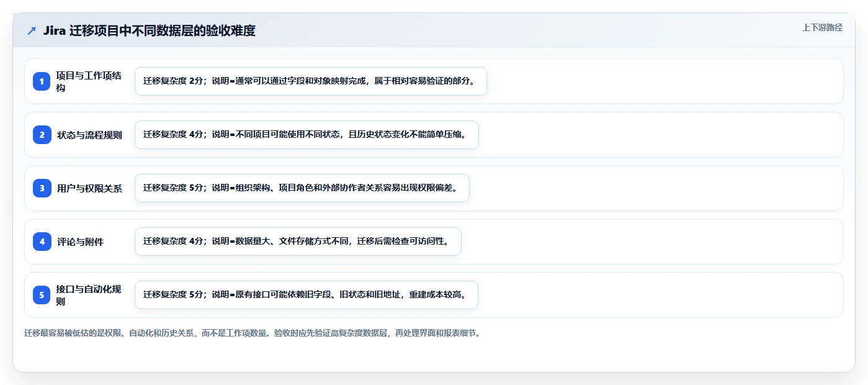The height and width of the screenshot is (385, 868).
Task: Click the 接口与自动化规则 row label
Action: click(89, 295)
